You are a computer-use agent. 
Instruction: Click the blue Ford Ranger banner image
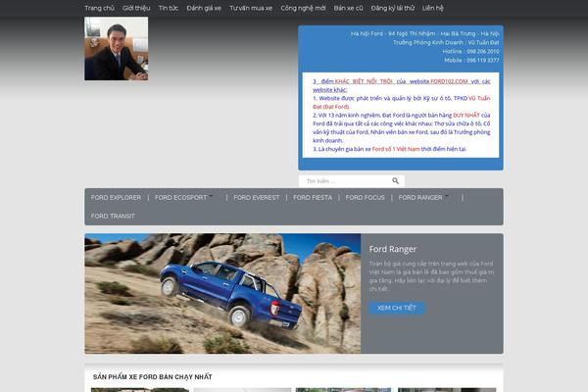point(222,293)
